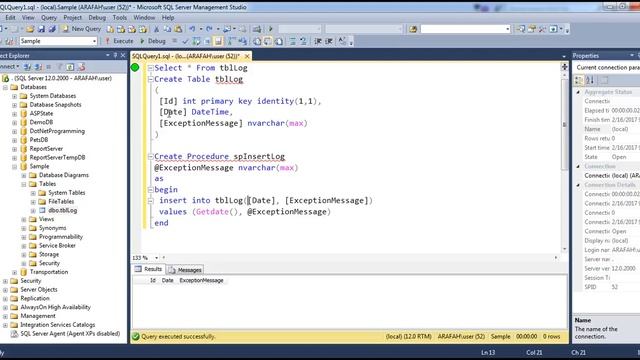Open the Tools menu
Viewport: 640px width, 360px height.
[x=120, y=18]
